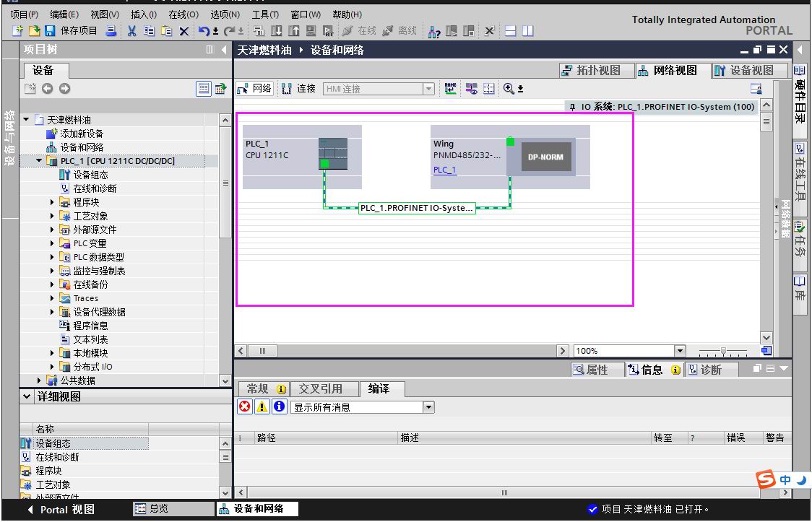Click the Print icon in main toolbar

click(111, 30)
